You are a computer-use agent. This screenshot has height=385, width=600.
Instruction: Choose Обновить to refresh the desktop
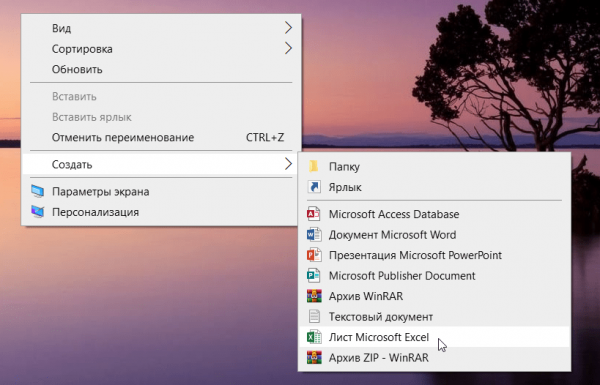click(161, 69)
